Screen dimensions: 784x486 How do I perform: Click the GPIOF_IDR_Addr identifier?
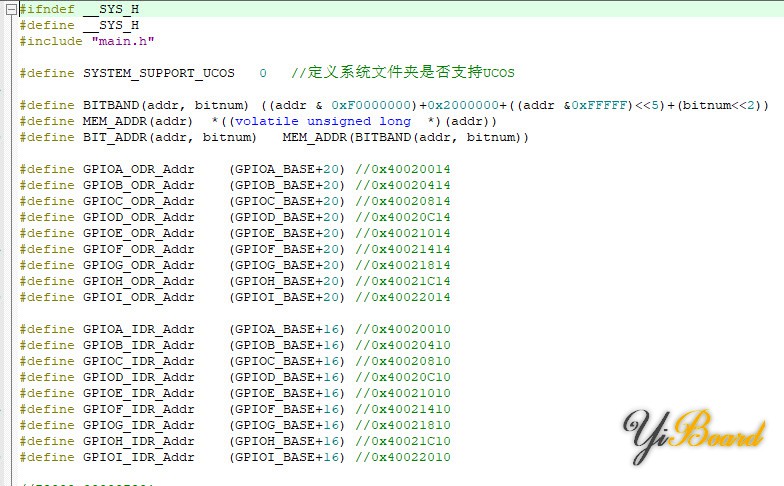pos(138,409)
